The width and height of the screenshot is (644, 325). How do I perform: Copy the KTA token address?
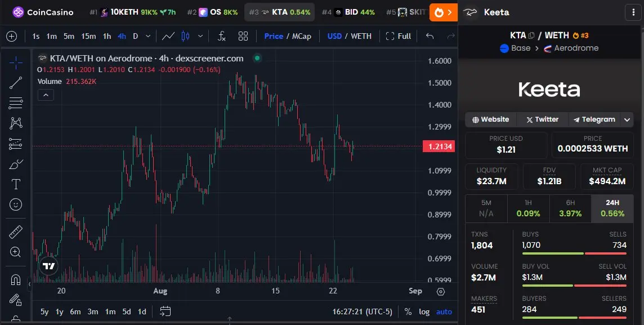coord(531,35)
